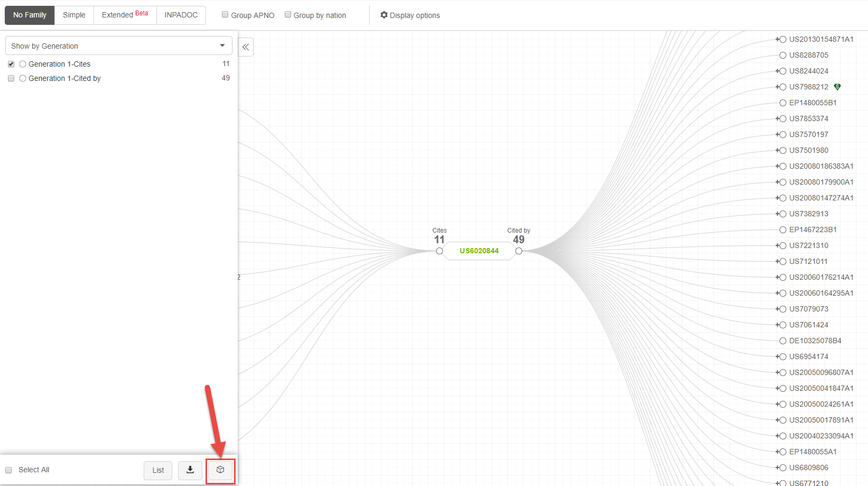
Task: Click the Cited by node circle right of US6020844
Action: (x=519, y=251)
